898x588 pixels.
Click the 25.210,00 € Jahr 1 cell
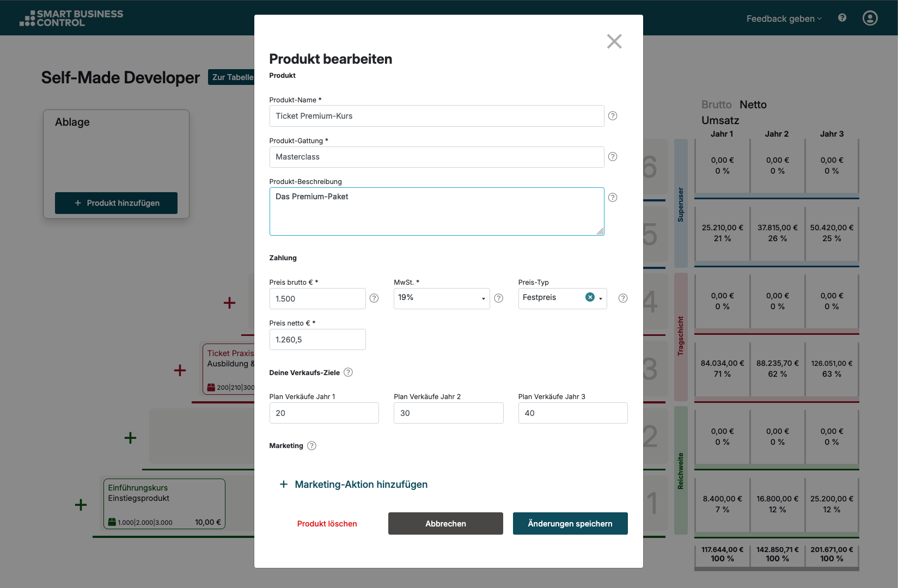click(722, 233)
